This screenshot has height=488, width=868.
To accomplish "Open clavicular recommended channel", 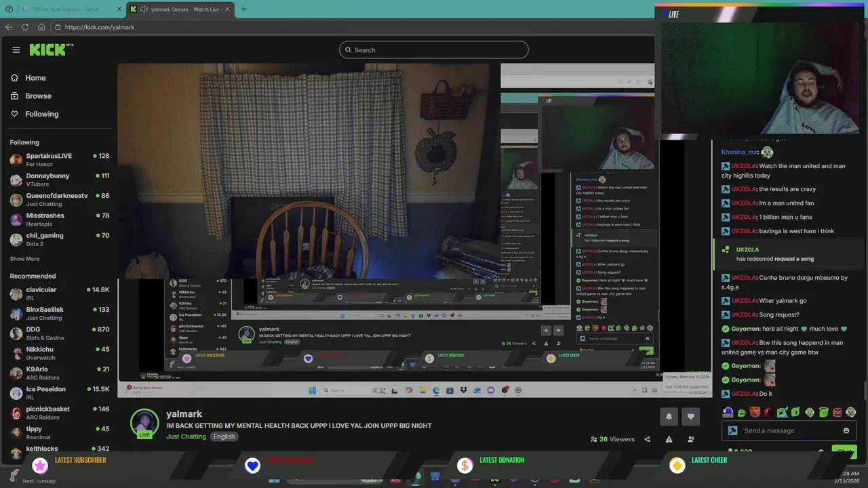I will pyautogui.click(x=60, y=293).
